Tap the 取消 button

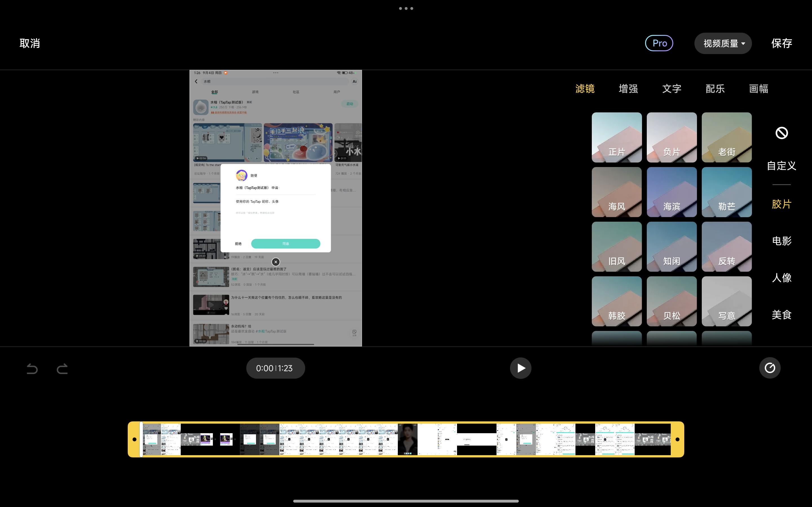tap(30, 43)
